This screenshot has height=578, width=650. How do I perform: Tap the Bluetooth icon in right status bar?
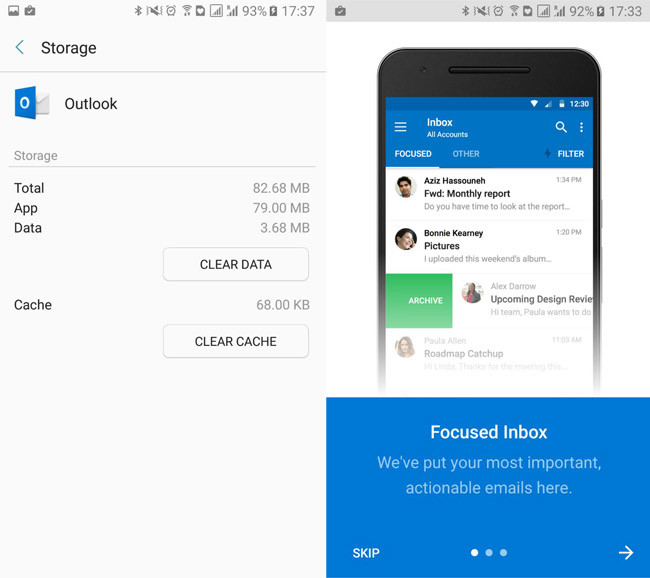point(465,11)
